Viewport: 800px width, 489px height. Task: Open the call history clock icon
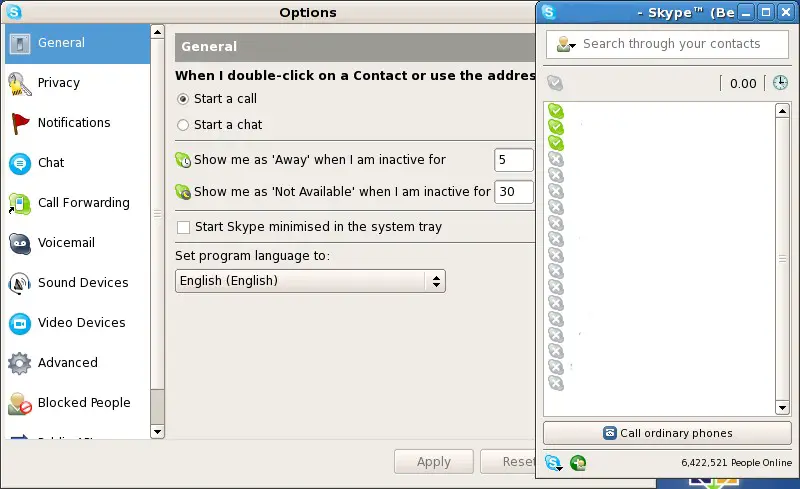780,83
